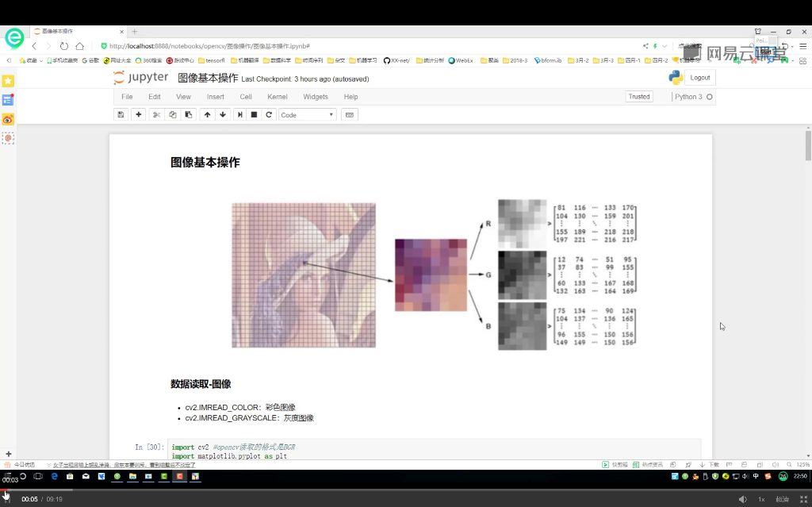Copy selected cells in the Jupyter toolbar
The height and width of the screenshot is (507, 812).
172,114
